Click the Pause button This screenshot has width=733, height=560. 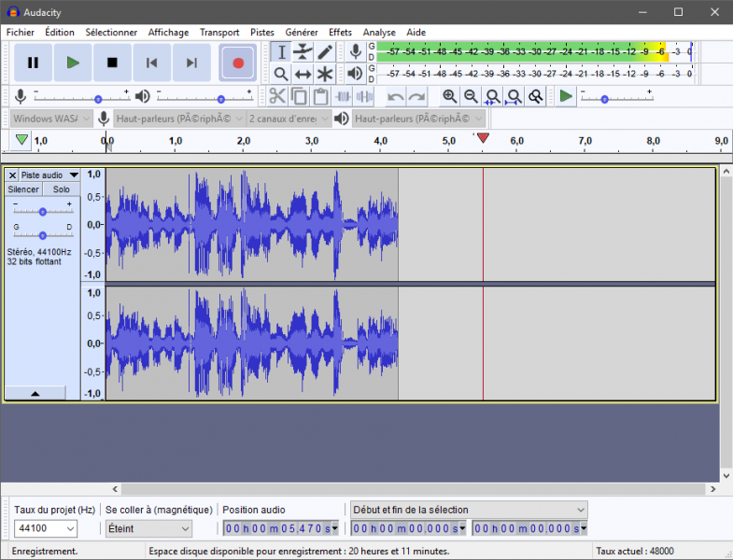pyautogui.click(x=33, y=63)
